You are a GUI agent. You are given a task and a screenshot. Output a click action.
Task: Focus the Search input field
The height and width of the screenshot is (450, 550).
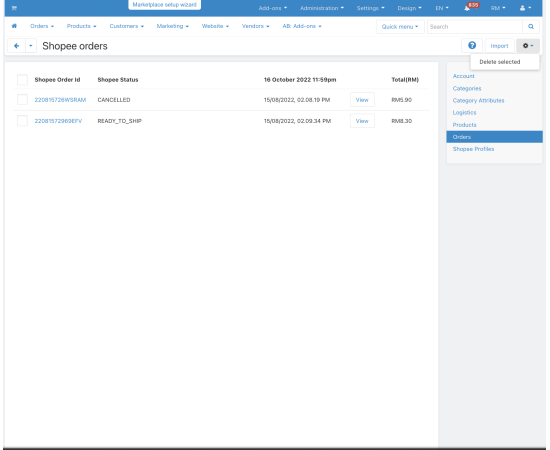[475, 27]
